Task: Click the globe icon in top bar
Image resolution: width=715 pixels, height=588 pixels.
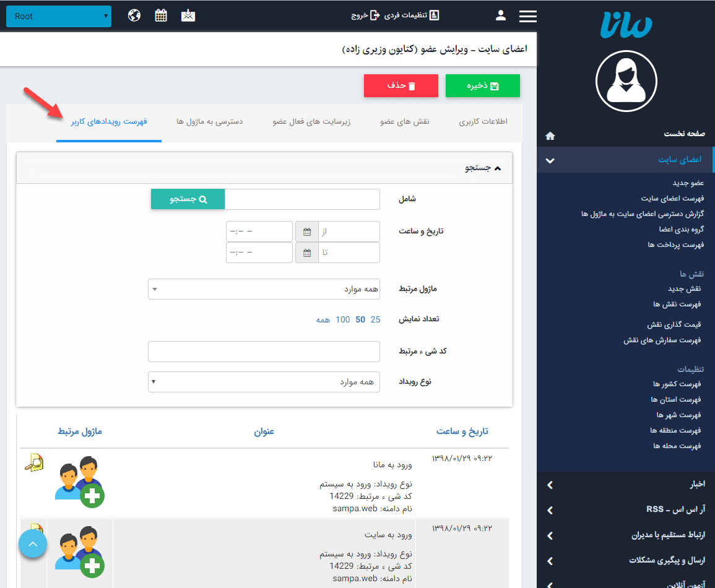Action: 134,15
